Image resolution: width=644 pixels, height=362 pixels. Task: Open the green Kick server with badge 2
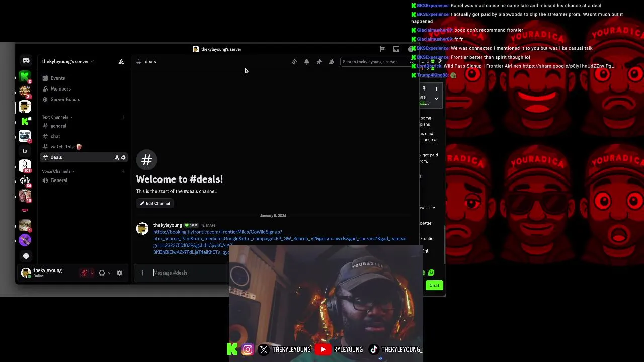(25, 76)
